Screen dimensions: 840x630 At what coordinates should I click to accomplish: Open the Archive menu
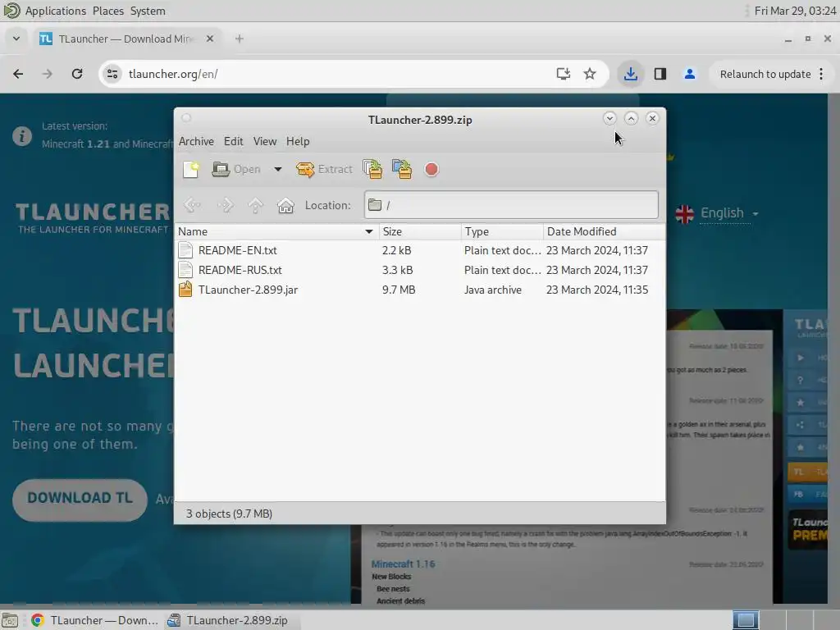pyautogui.click(x=196, y=141)
